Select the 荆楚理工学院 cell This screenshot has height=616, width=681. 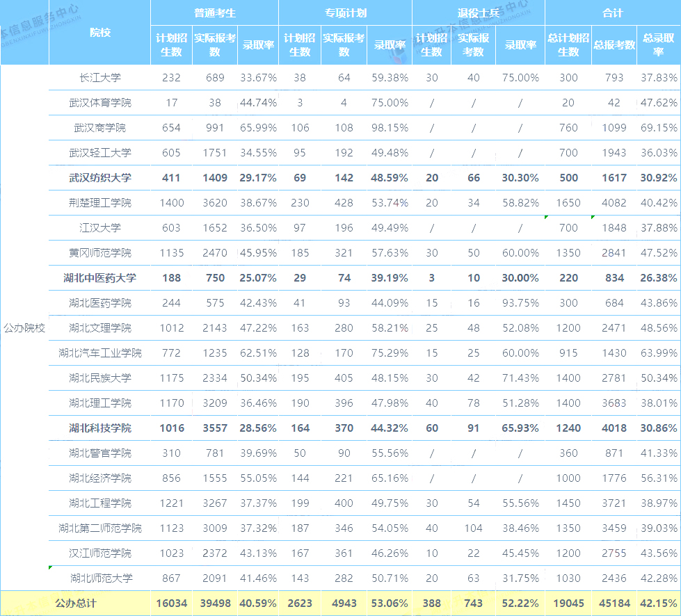coord(100,203)
